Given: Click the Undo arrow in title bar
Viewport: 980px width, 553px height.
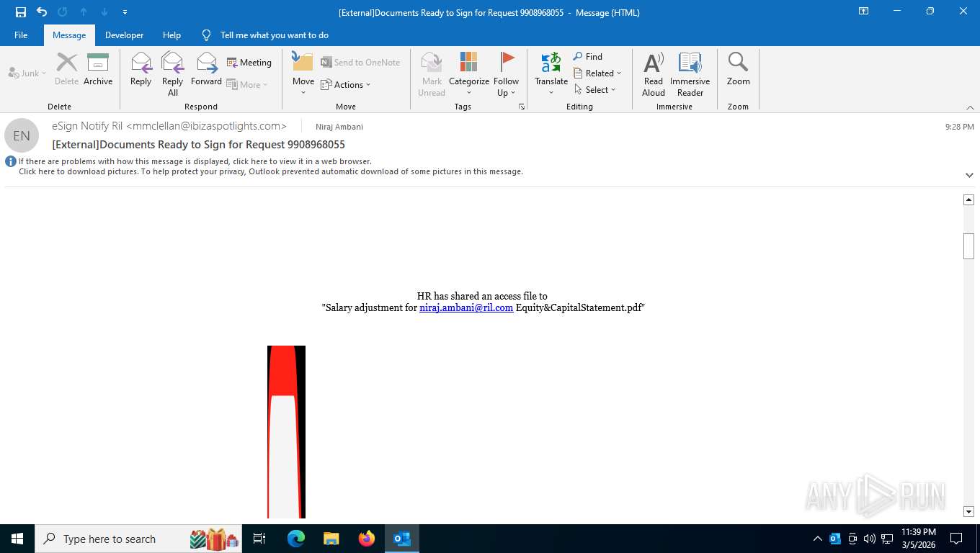Looking at the screenshot, I should pos(42,12).
